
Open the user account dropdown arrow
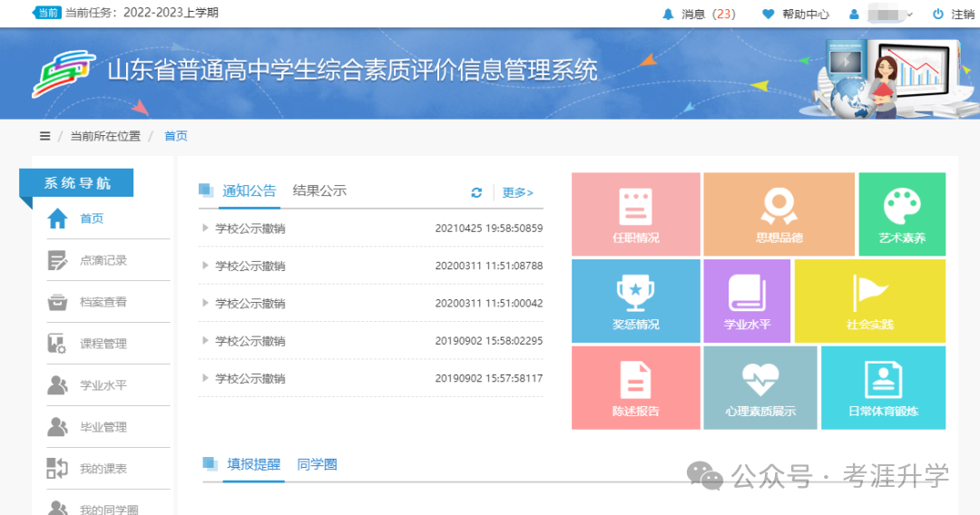(910, 15)
